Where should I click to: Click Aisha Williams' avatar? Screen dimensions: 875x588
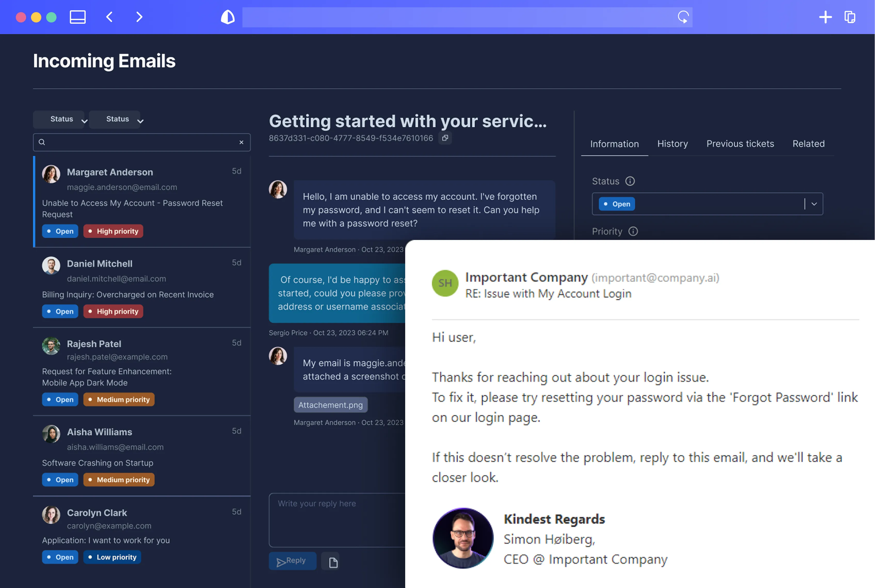[51, 434]
